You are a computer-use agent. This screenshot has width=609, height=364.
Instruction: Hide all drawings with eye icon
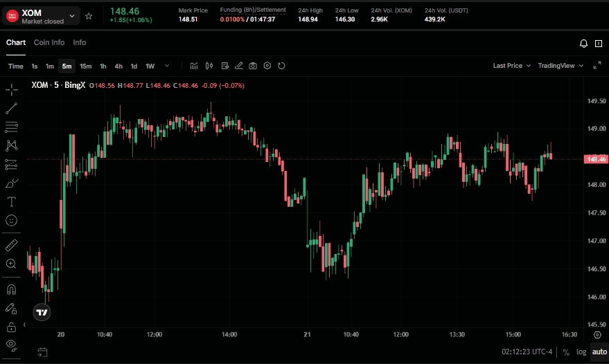coord(12,344)
